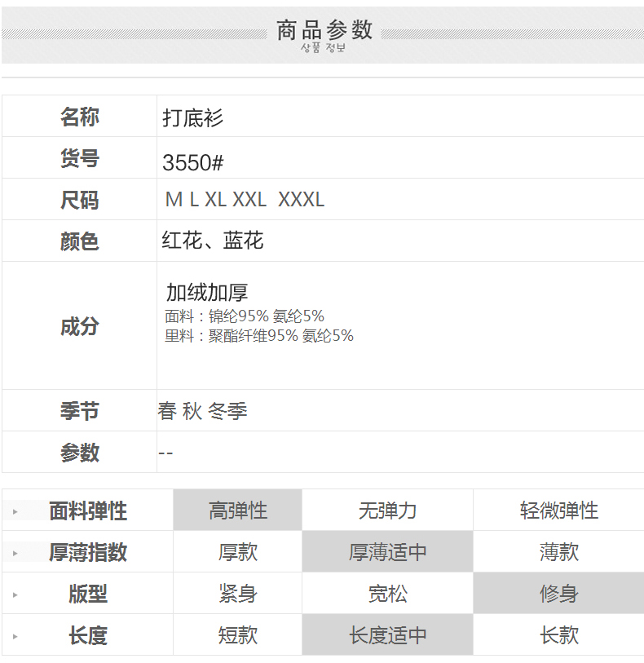Viewport: 644px width, 663px height.
Task: Click the 商品参数 header title
Action: click(x=324, y=31)
